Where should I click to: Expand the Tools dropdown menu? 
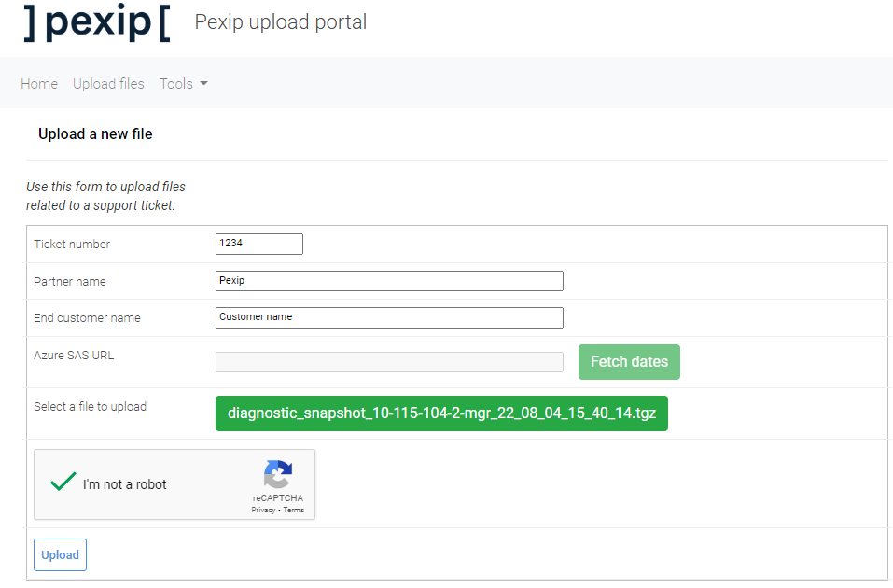click(x=183, y=84)
